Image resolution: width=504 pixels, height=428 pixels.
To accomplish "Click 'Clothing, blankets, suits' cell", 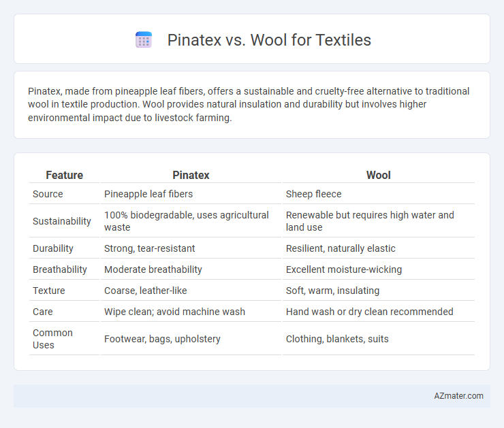I will (337, 339).
